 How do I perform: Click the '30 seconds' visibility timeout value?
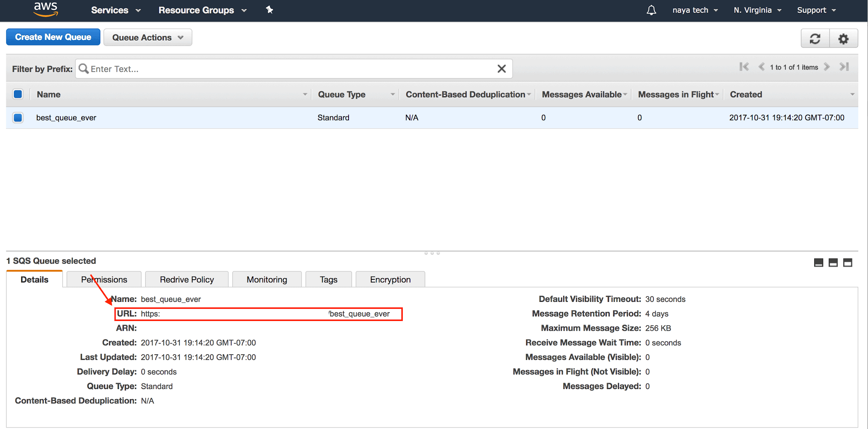pyautogui.click(x=665, y=299)
